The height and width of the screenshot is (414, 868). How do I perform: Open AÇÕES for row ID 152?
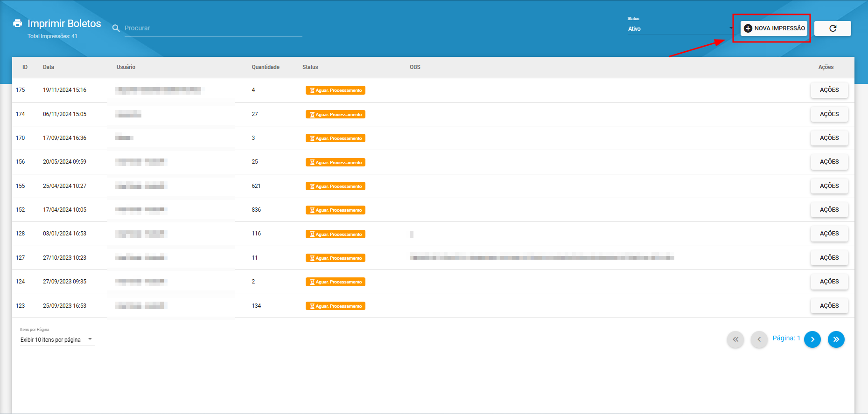point(829,210)
